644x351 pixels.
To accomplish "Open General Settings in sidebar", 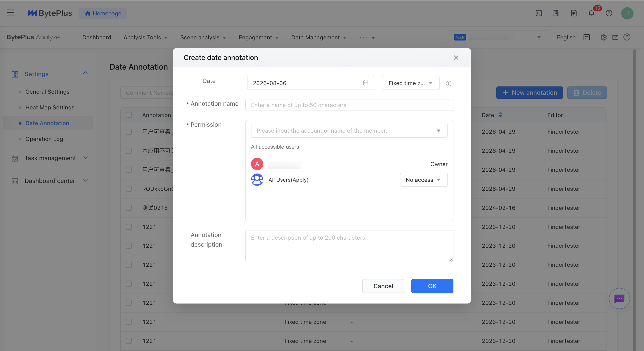I will tap(47, 92).
